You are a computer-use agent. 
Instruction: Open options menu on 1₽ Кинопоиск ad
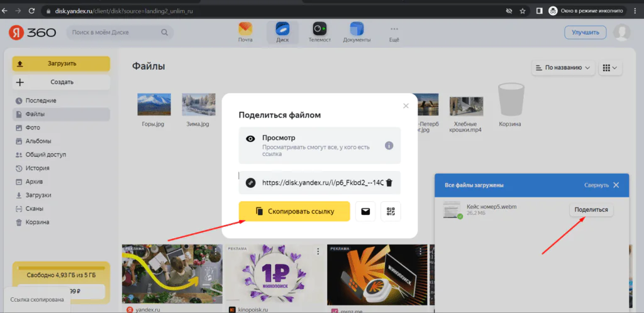pyautogui.click(x=318, y=251)
